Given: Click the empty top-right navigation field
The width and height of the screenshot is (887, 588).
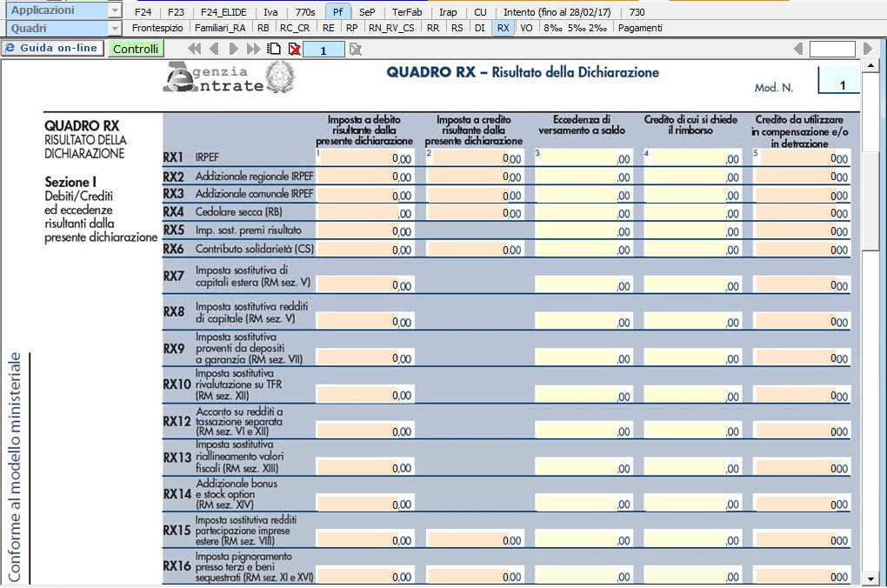Looking at the screenshot, I should (832, 50).
